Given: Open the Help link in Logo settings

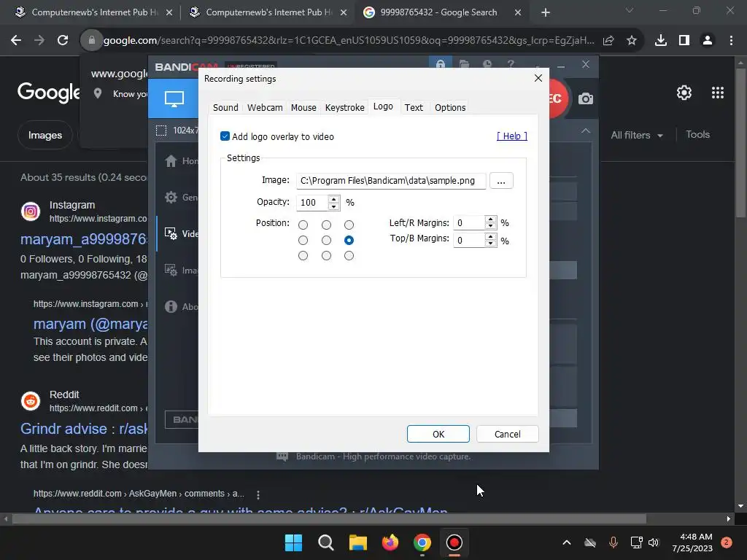Looking at the screenshot, I should pyautogui.click(x=511, y=136).
